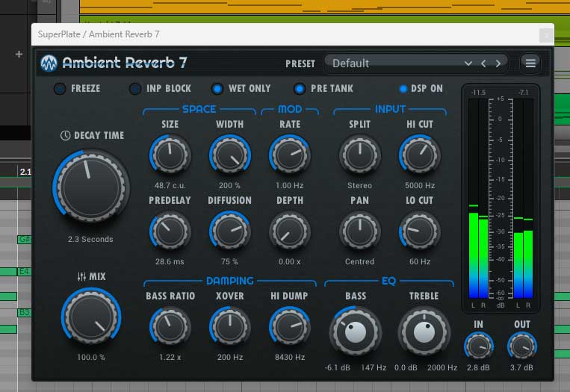Click the 200 Hz xover value
This screenshot has width=570, height=392.
[x=230, y=357]
